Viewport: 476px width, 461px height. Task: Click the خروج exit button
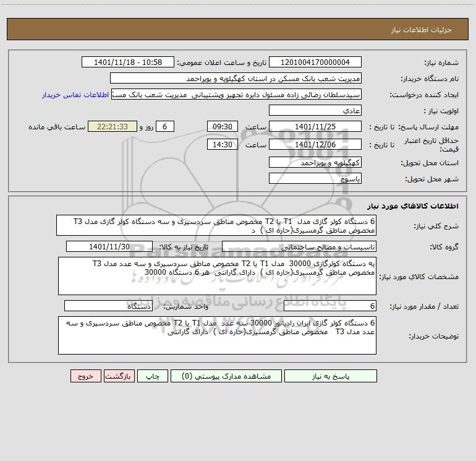pyautogui.click(x=85, y=376)
